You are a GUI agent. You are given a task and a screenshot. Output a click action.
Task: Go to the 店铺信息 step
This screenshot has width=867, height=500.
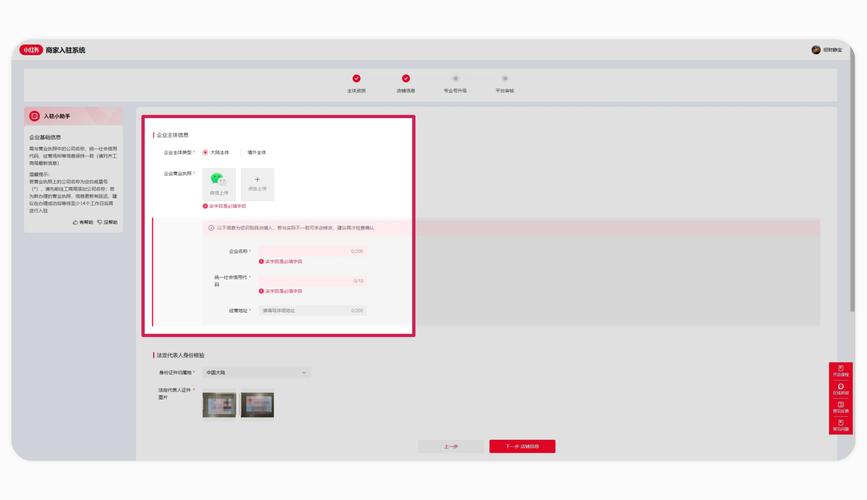[x=406, y=79]
